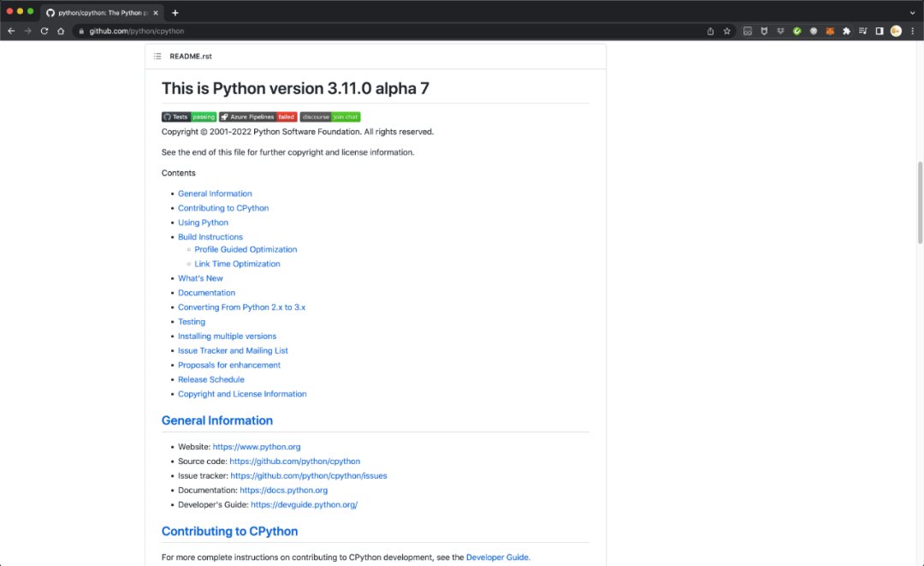Go to What's New link
The image size is (924, 566).
pyautogui.click(x=200, y=278)
